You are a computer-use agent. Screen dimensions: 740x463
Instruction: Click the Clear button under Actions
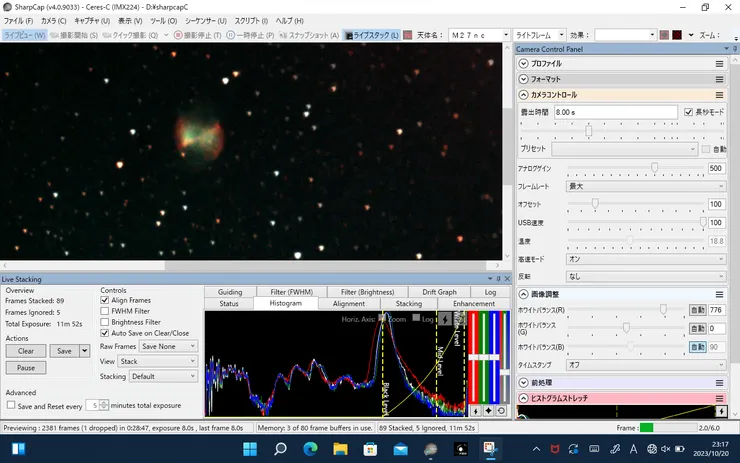(26, 351)
